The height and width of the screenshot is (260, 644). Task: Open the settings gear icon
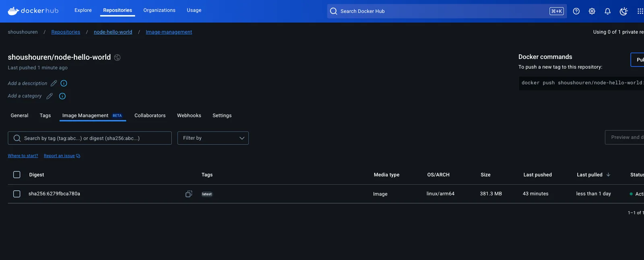pos(592,11)
